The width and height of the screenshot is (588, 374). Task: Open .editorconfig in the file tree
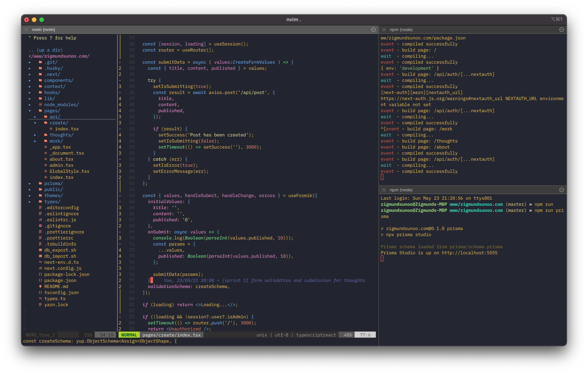62,208
